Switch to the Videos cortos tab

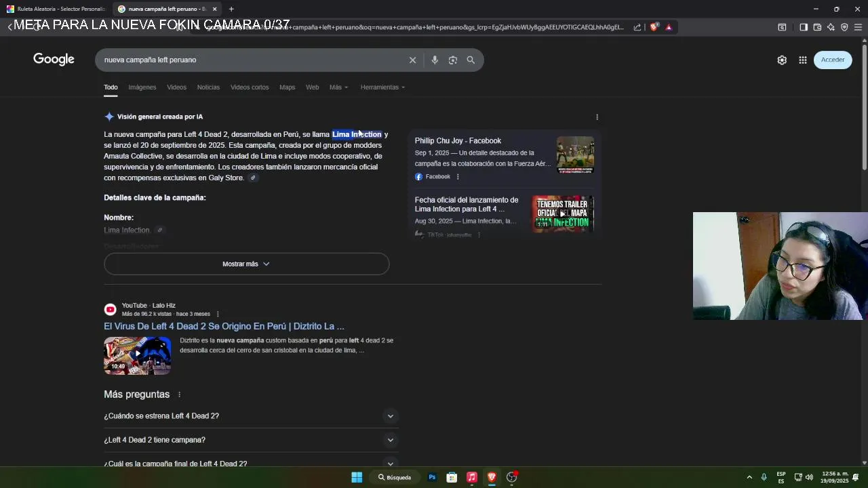[250, 87]
